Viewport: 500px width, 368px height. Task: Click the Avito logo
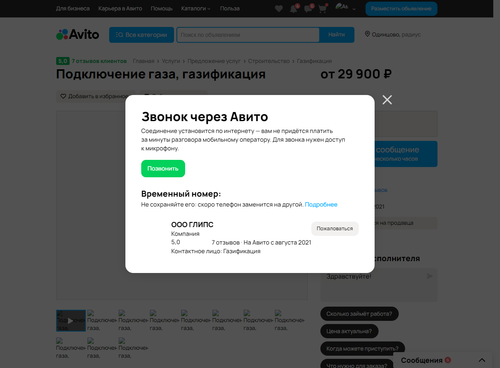pyautogui.click(x=78, y=34)
